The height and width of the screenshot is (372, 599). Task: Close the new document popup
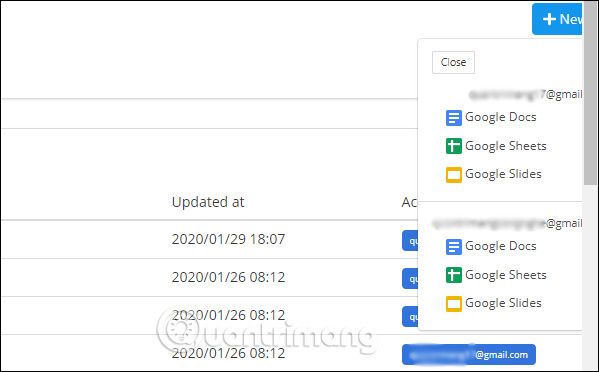point(453,62)
